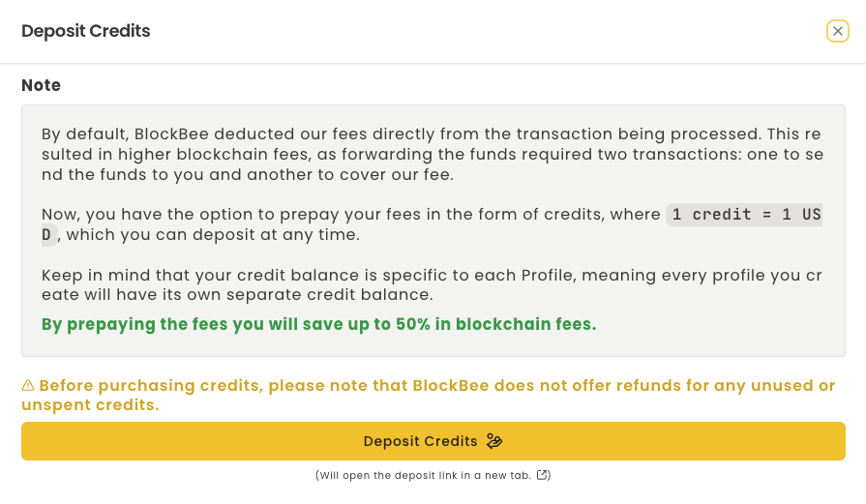866x504 pixels.
Task: Click the external link icon below the button
Action: 543,475
